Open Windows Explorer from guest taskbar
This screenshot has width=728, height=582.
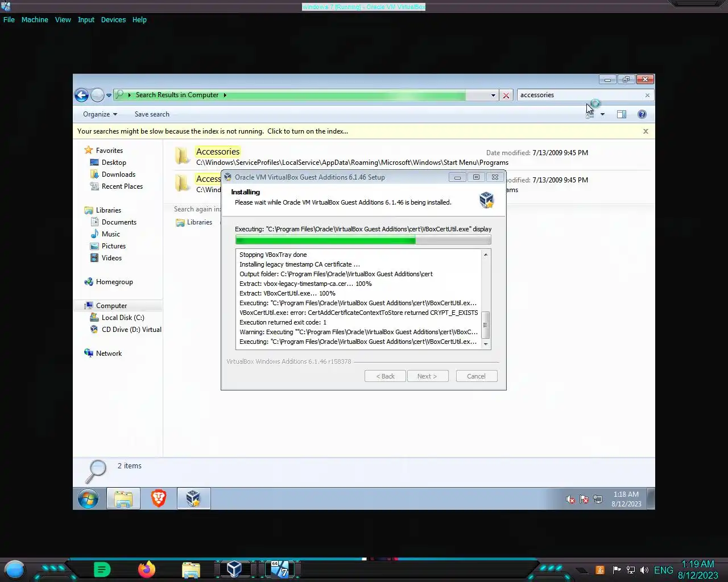pyautogui.click(x=123, y=499)
